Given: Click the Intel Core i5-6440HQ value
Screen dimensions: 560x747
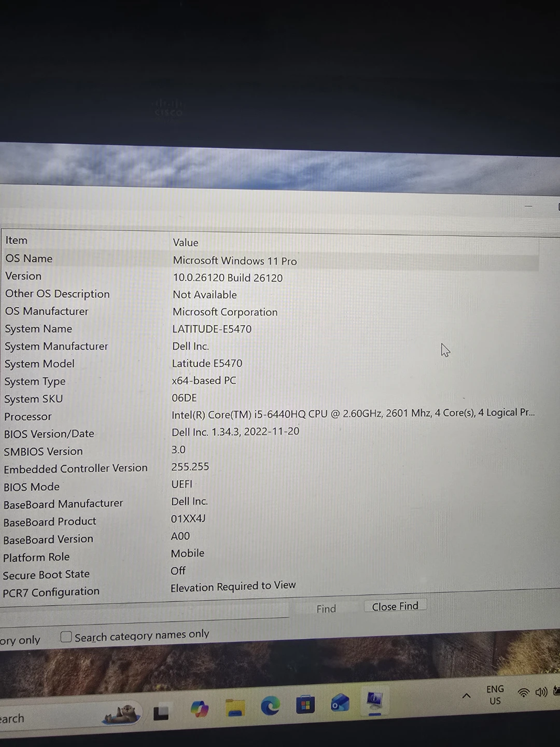Looking at the screenshot, I should click(x=353, y=413).
